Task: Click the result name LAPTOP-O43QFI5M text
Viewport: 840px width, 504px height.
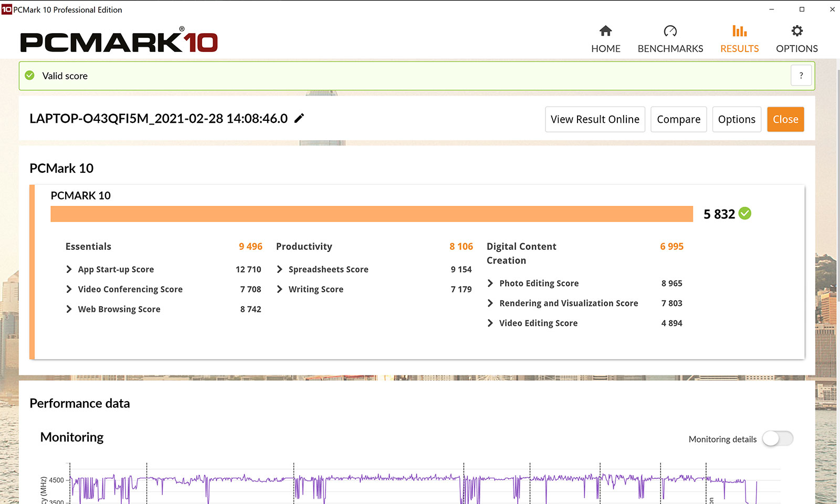Action: pyautogui.click(x=159, y=118)
